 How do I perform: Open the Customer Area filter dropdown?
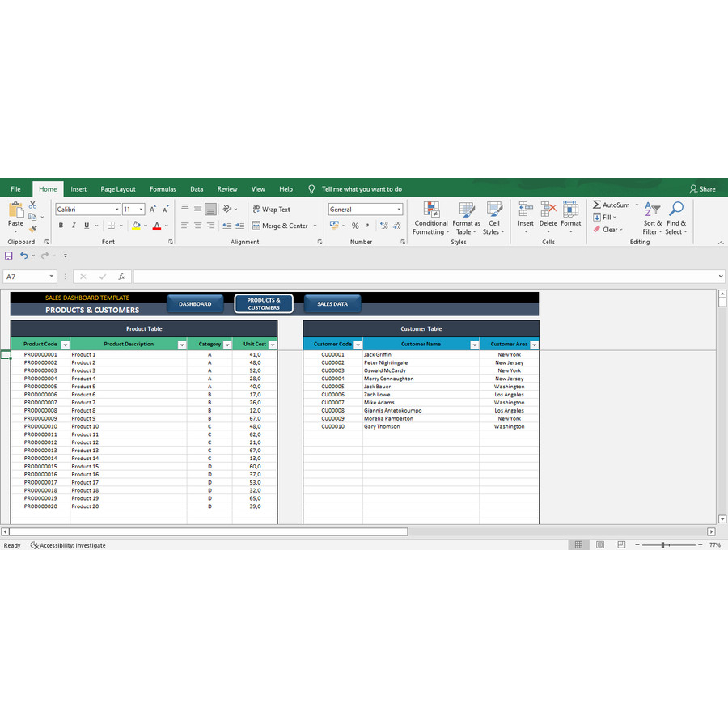coord(534,345)
